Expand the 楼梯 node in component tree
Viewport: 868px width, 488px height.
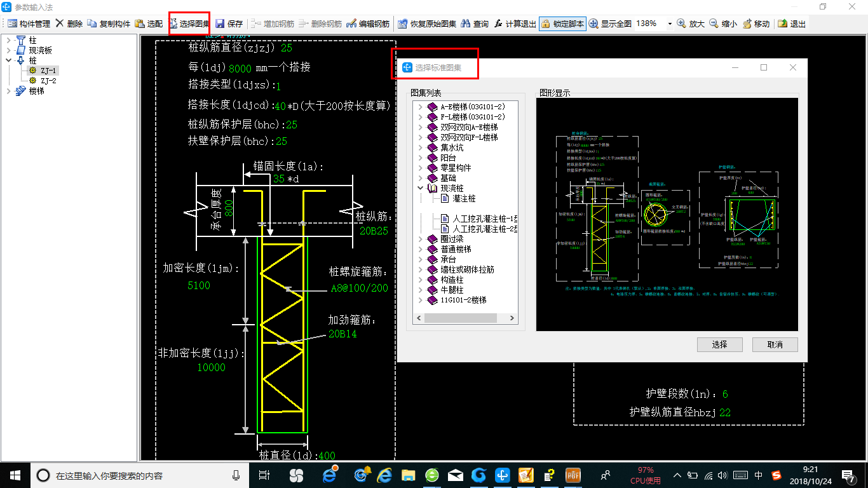tap(8, 91)
